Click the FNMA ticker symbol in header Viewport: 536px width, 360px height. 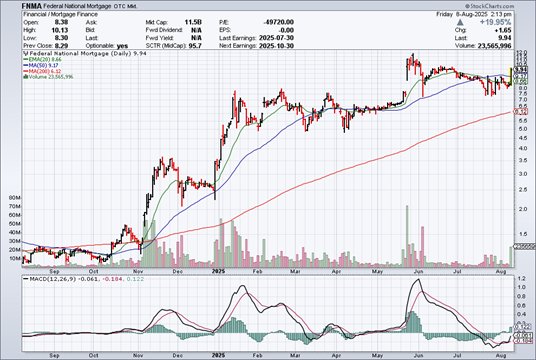[x=32, y=6]
